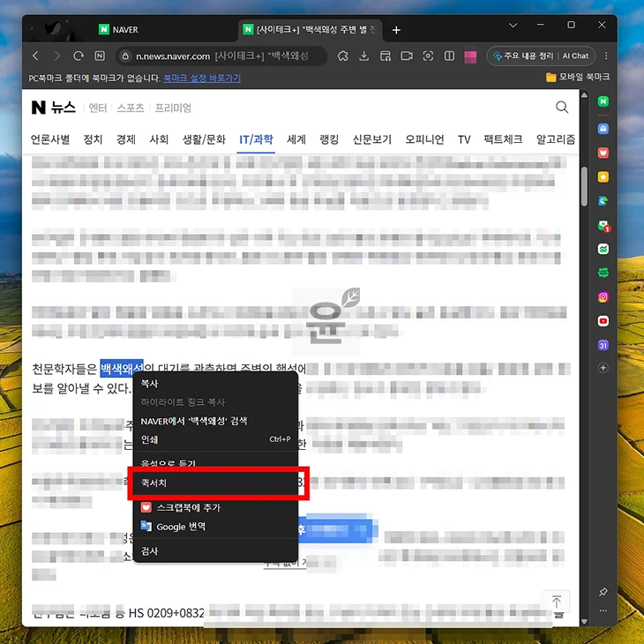
Task: Toggle the split view toolbar icon
Action: [449, 56]
